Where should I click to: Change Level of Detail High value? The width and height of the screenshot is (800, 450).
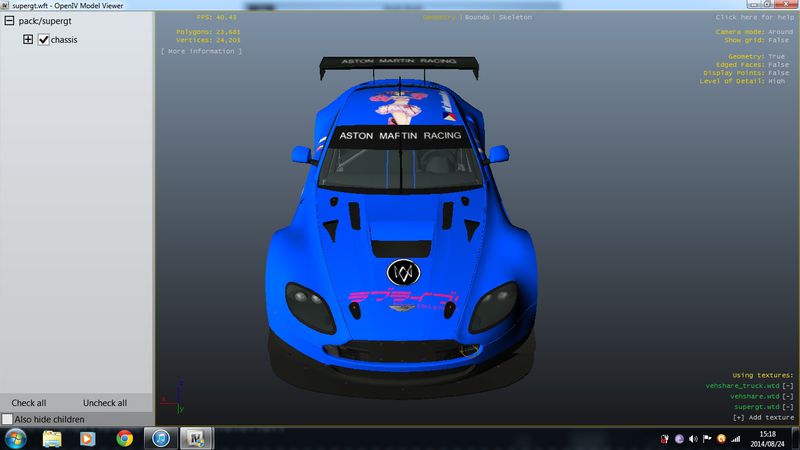(777, 81)
